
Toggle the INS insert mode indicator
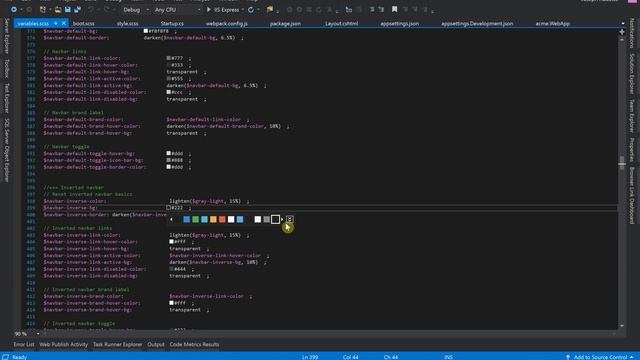point(448,357)
